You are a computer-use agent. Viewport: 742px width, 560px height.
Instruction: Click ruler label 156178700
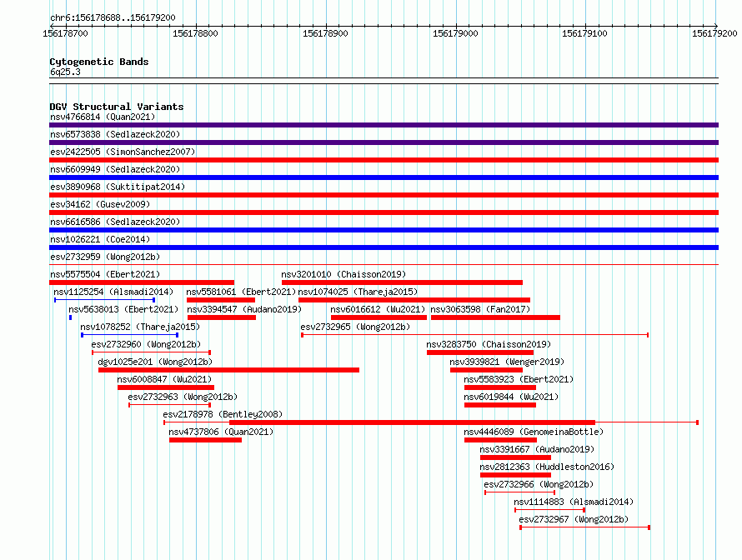(x=65, y=33)
